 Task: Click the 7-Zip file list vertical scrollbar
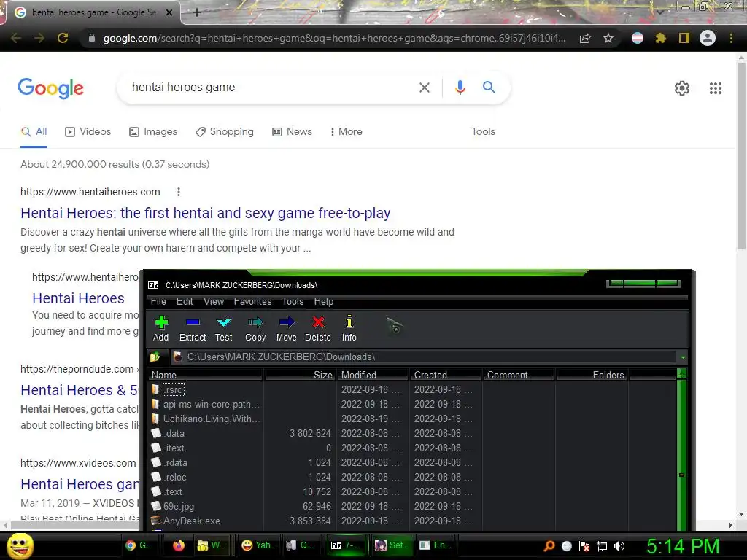[682, 450]
